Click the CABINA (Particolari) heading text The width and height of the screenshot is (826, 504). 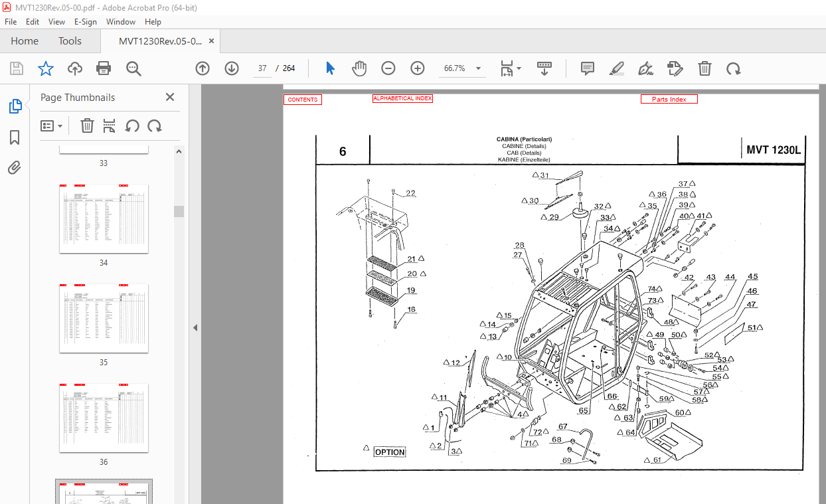(524, 139)
